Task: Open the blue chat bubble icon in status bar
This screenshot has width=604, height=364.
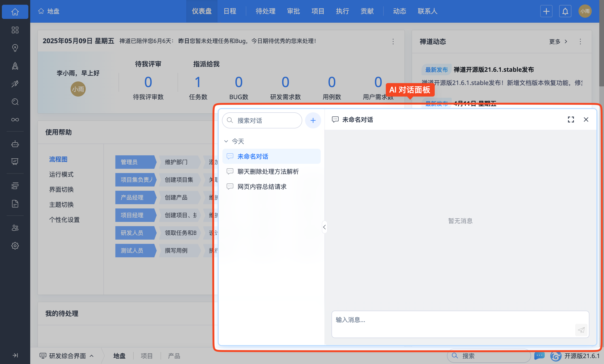Action: point(539,356)
